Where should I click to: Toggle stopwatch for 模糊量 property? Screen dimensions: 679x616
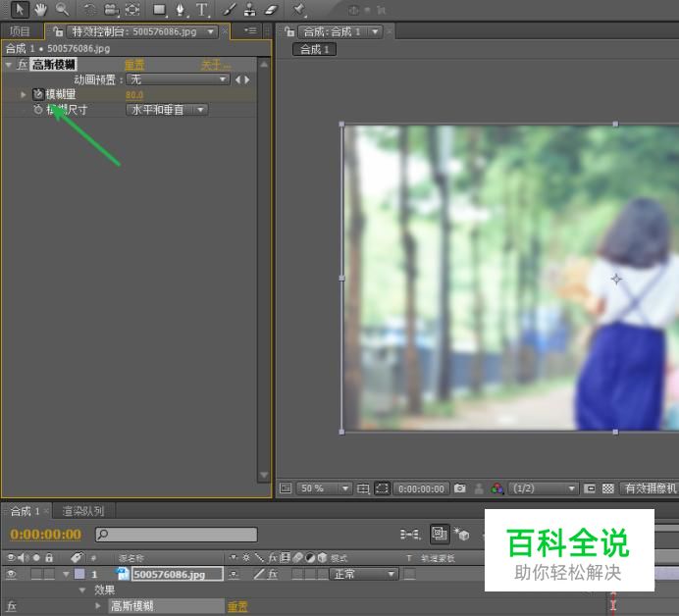38,94
